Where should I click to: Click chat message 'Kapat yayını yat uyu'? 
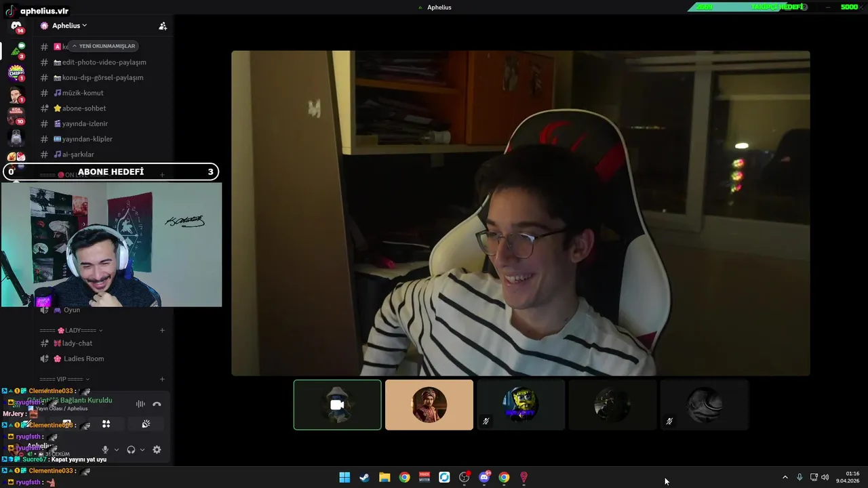[79, 460]
